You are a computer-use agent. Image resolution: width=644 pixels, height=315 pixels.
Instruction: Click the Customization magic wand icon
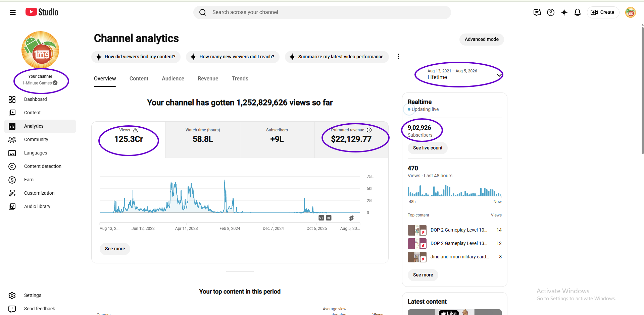[x=12, y=193]
